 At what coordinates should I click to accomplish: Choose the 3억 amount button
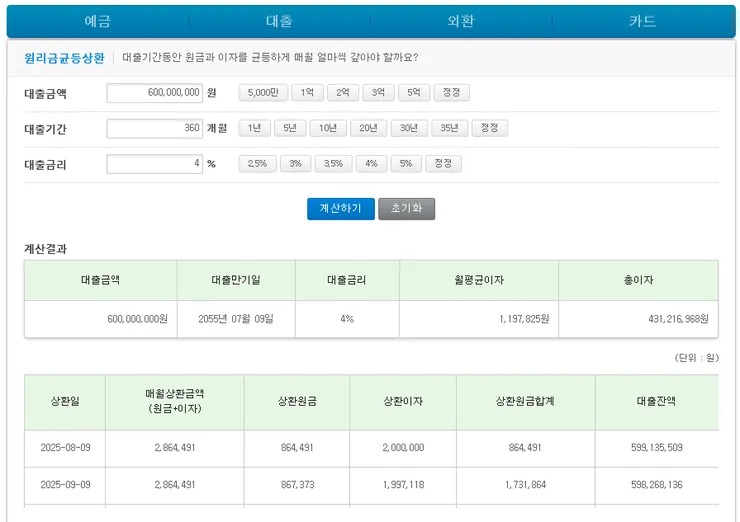(378, 93)
